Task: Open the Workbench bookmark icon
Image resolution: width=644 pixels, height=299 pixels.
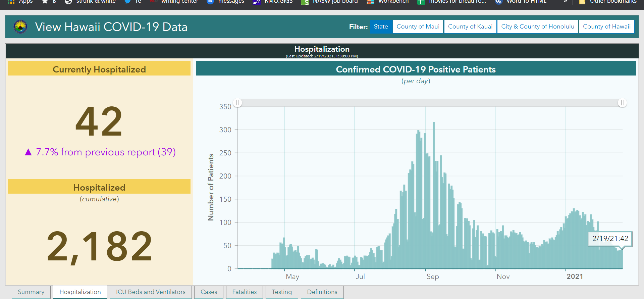Action: (x=370, y=2)
